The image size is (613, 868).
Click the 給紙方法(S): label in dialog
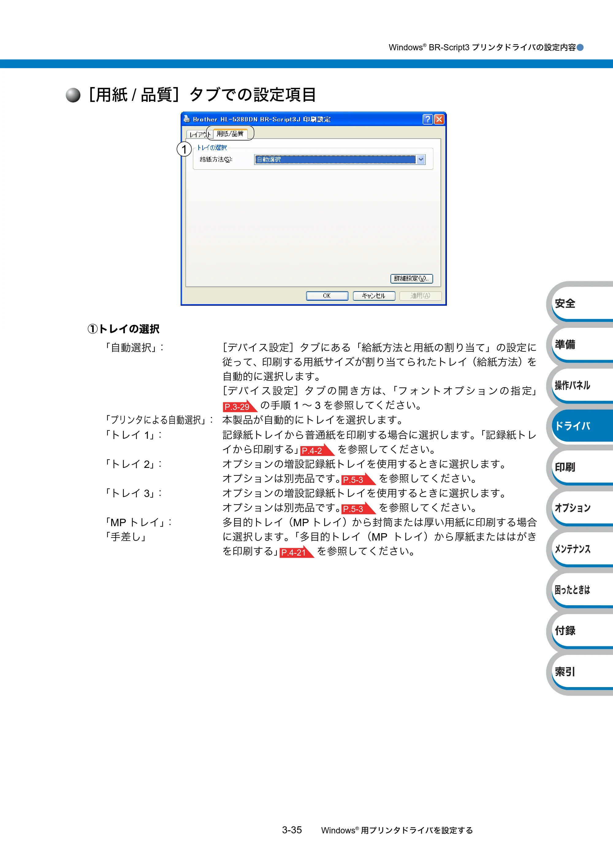pyautogui.click(x=216, y=159)
